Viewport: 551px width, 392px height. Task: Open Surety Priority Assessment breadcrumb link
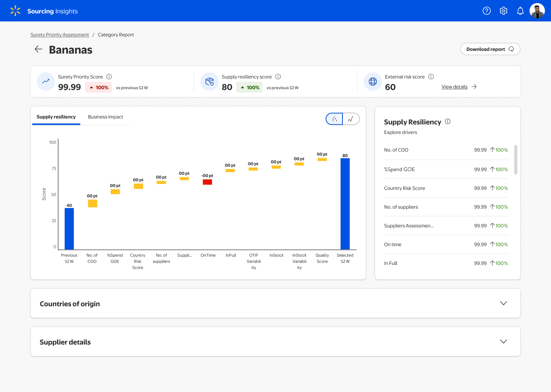(60, 35)
